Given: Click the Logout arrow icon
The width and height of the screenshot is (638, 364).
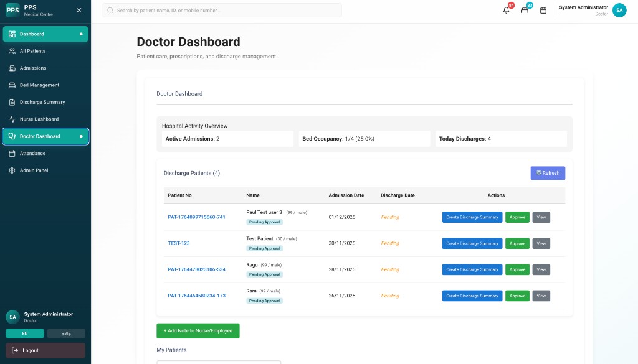Looking at the screenshot, I should 15,350.
